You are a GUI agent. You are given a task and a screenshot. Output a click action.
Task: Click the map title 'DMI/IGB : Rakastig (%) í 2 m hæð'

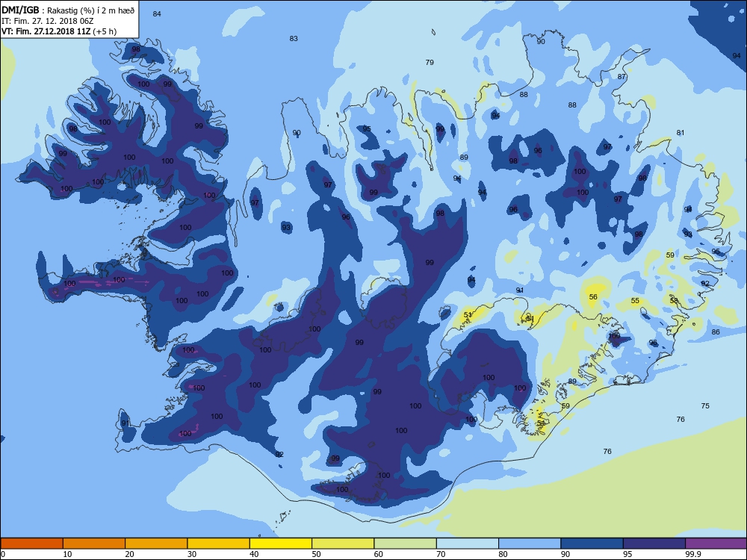(68, 10)
